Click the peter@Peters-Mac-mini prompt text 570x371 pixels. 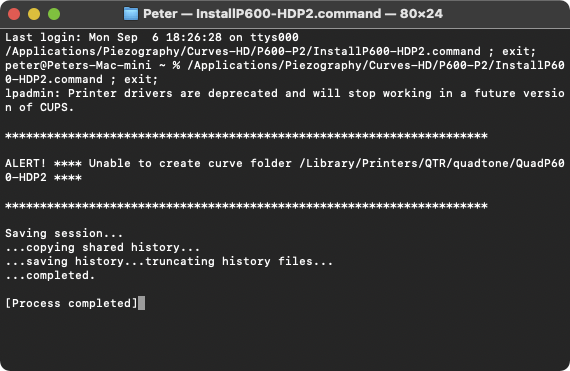[x=78, y=65]
